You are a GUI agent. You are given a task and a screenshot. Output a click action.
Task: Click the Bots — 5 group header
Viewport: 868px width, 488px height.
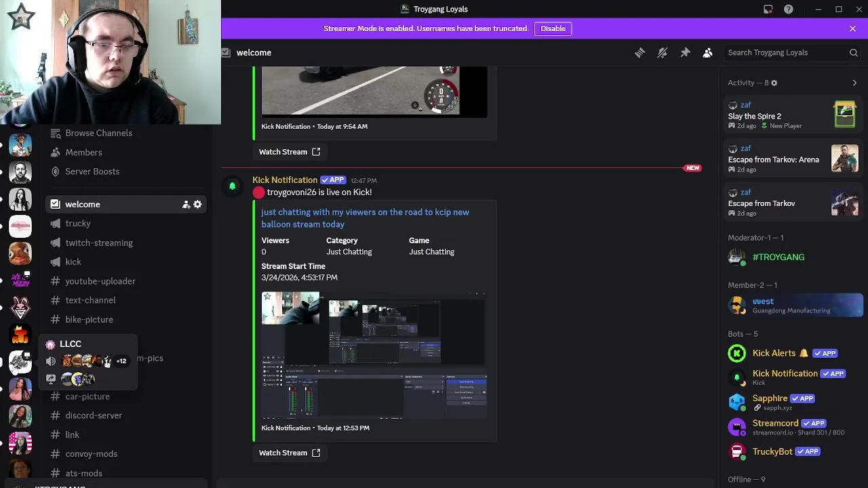click(743, 333)
